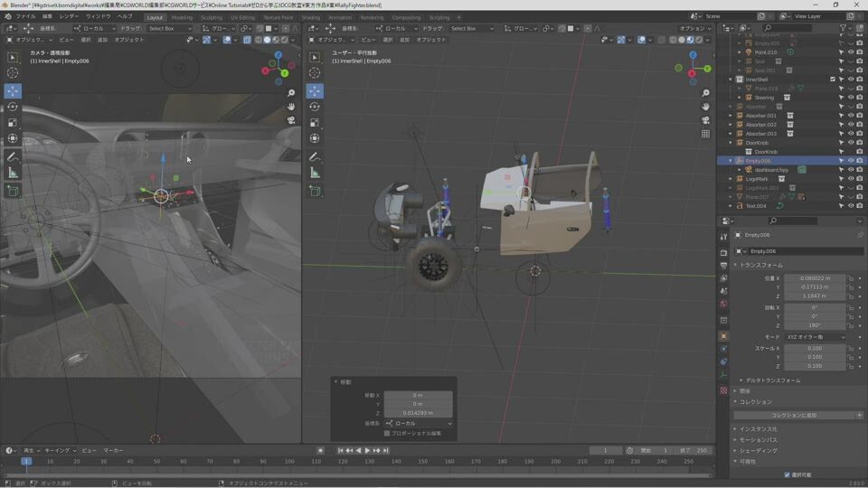Pick the Annotate tool in right viewport
The height and width of the screenshot is (488, 868).
click(x=315, y=156)
